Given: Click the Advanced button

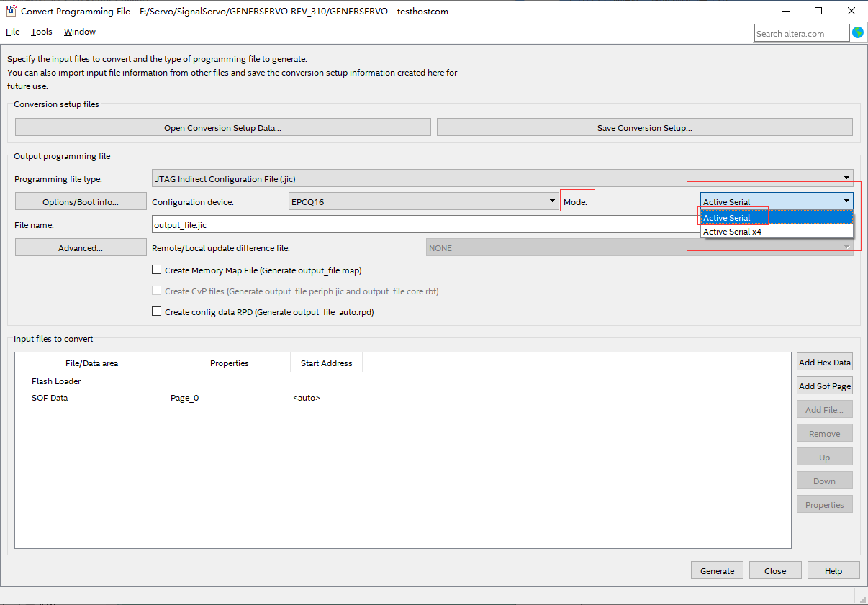Looking at the screenshot, I should [x=81, y=247].
